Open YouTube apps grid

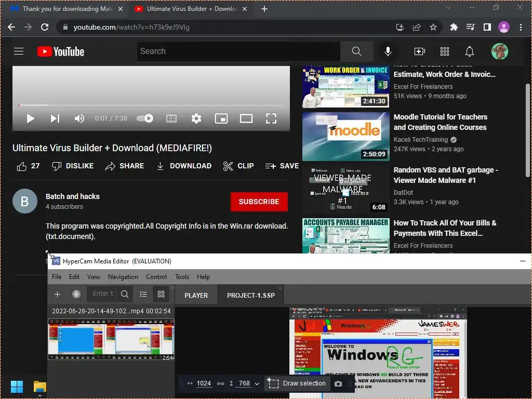coord(445,51)
